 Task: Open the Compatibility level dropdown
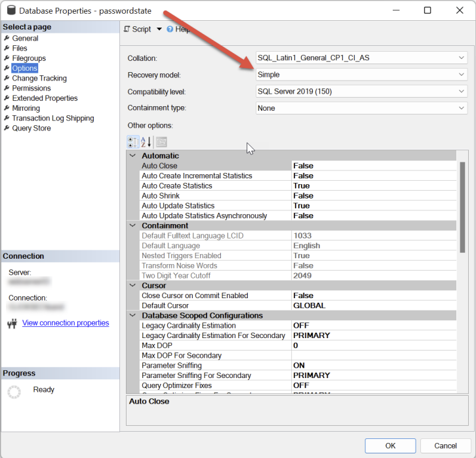pos(361,91)
